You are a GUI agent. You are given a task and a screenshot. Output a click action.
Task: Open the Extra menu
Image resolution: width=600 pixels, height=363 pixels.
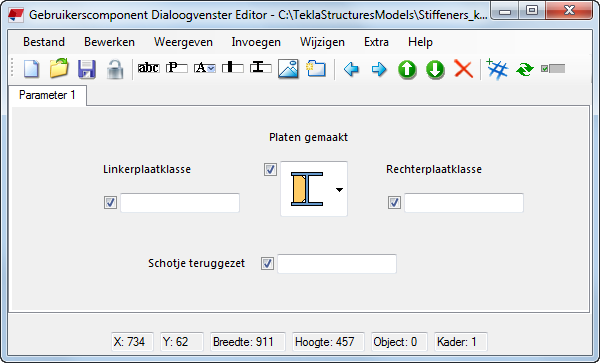point(376,42)
